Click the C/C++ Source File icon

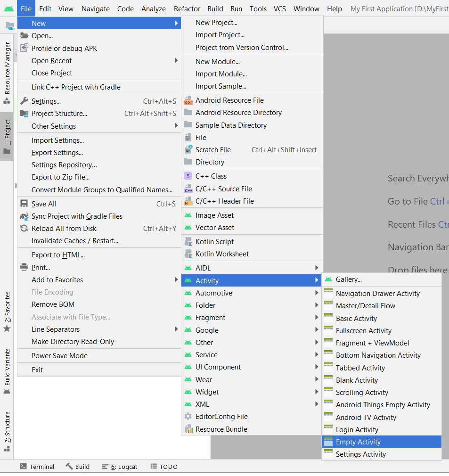tap(188, 189)
